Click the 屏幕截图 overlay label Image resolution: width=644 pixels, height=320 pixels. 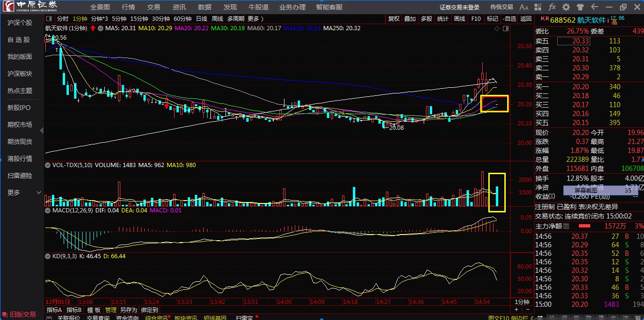585,190
